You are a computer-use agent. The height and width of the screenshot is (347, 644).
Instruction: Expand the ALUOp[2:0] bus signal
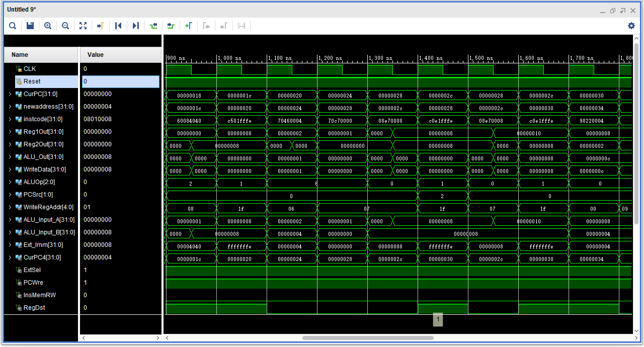(x=10, y=182)
